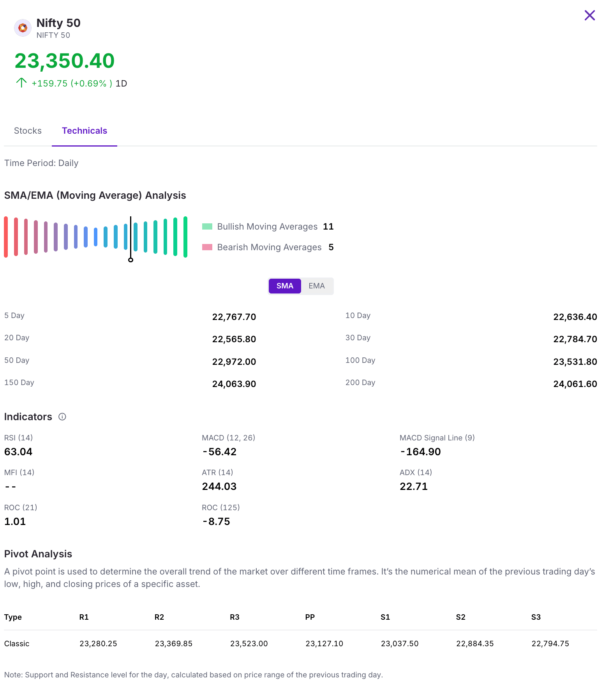Screen dimensions: 603x700
Task: Click the Indicators info icon
Action: (x=62, y=417)
